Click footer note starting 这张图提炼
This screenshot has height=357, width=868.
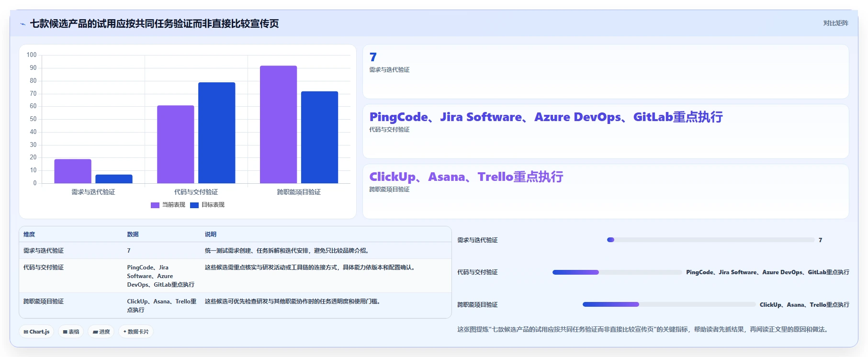(x=643, y=329)
